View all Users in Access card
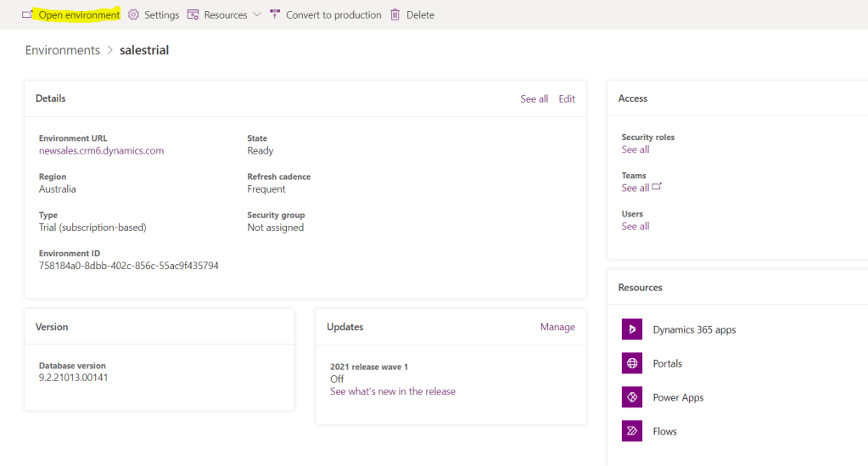 pyautogui.click(x=635, y=226)
